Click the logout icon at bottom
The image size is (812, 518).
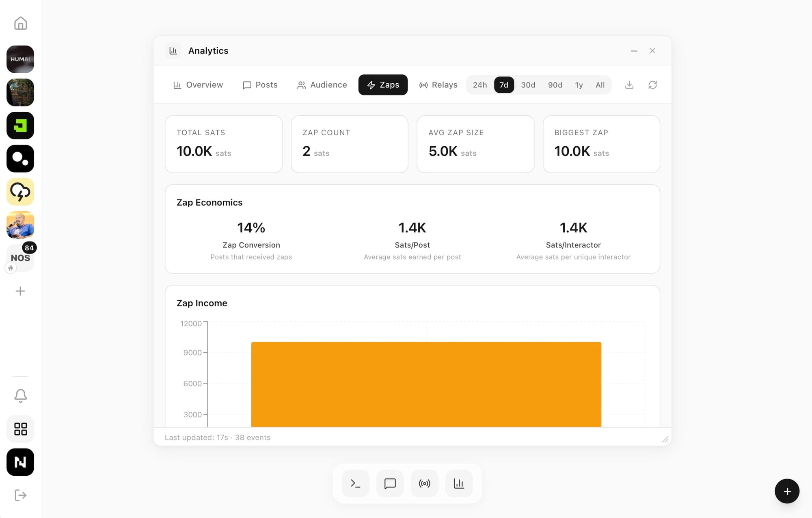click(x=20, y=495)
